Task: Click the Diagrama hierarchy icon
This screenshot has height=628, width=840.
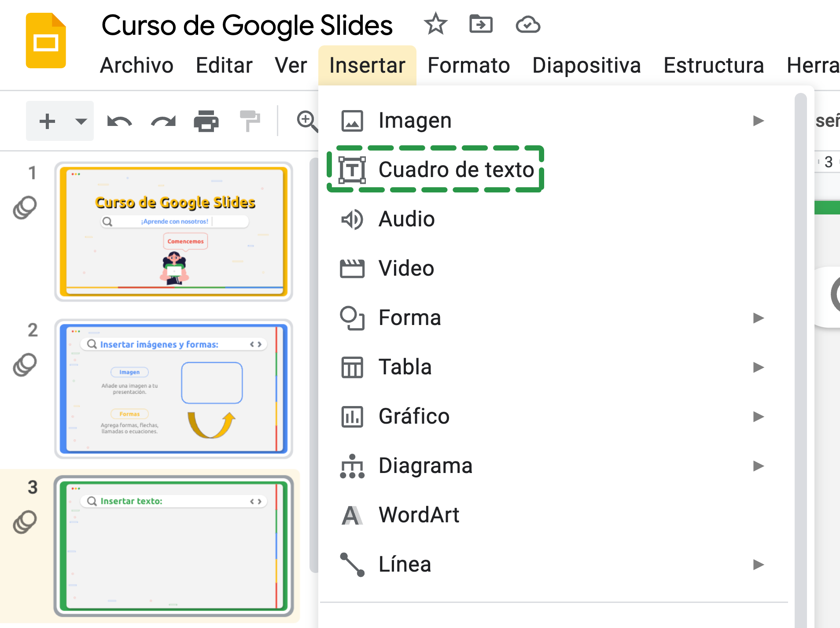Action: click(352, 466)
